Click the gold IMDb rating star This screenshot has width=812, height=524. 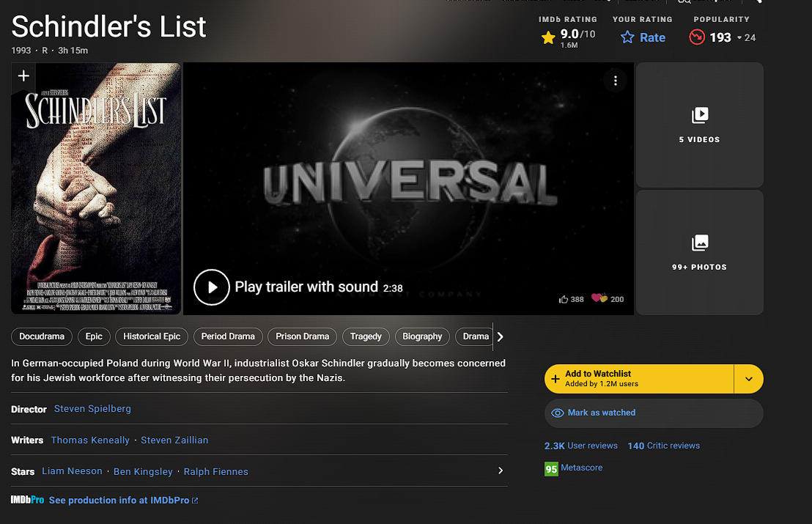coord(548,38)
